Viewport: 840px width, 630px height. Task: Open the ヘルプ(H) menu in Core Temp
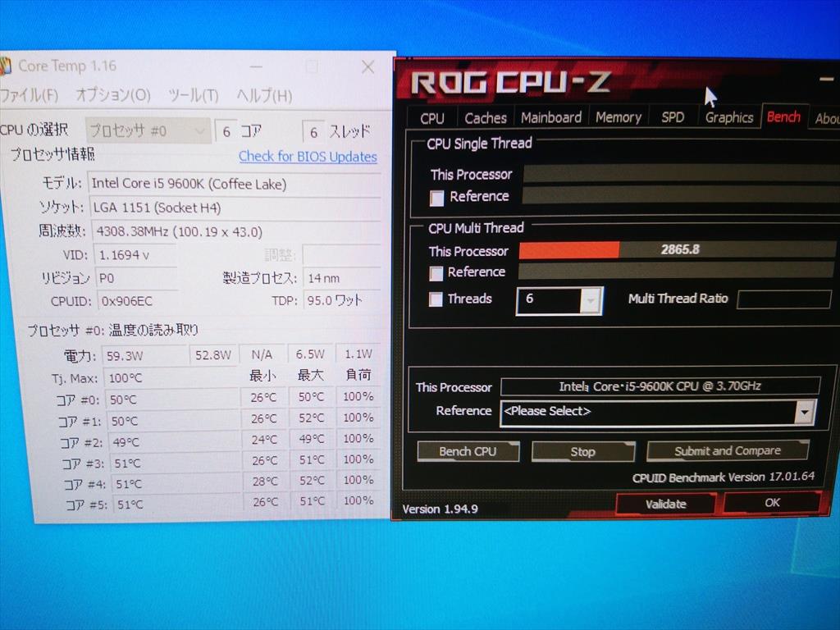click(x=265, y=97)
